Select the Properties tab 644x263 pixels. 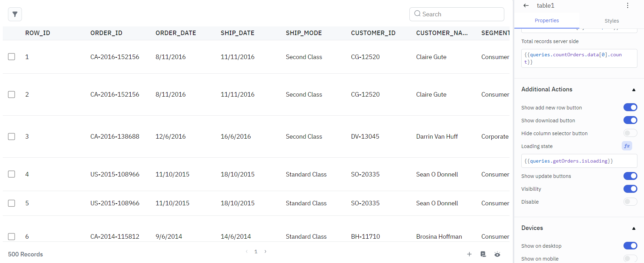click(546, 20)
